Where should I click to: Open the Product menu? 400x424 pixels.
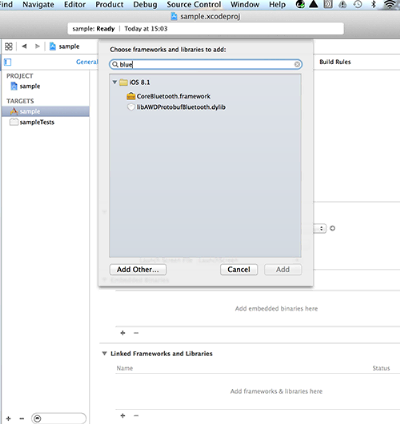109,5
